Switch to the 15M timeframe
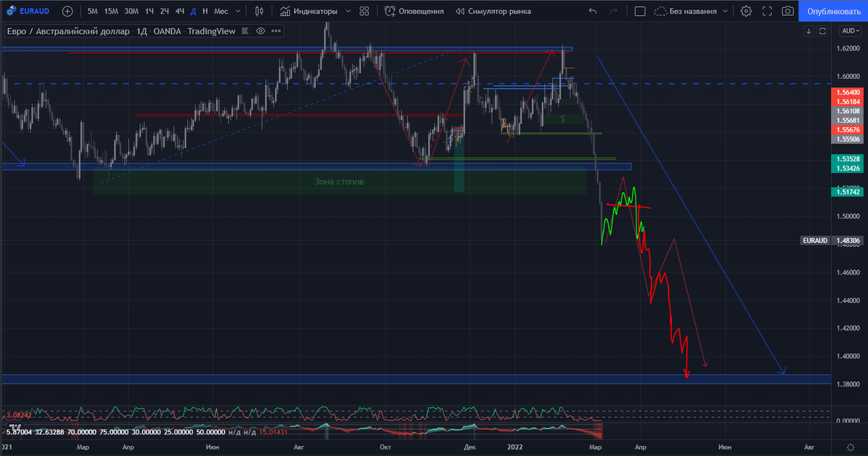The width and height of the screenshot is (868, 456). [x=111, y=11]
